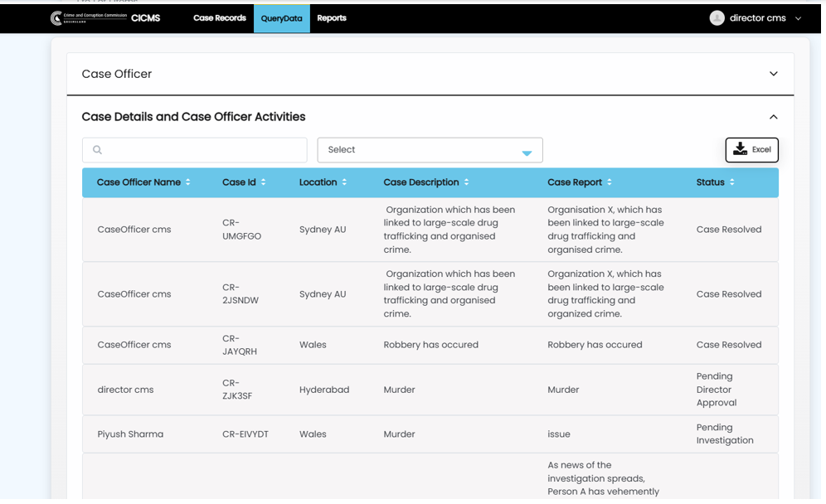Sort by Case Description column arrows
The image size is (826, 504).
(x=466, y=182)
